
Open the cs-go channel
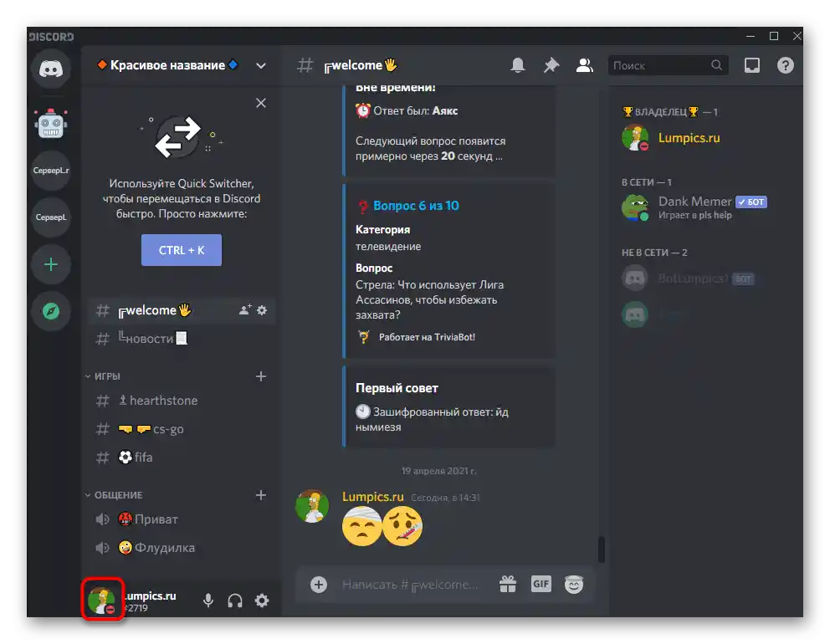[180, 429]
